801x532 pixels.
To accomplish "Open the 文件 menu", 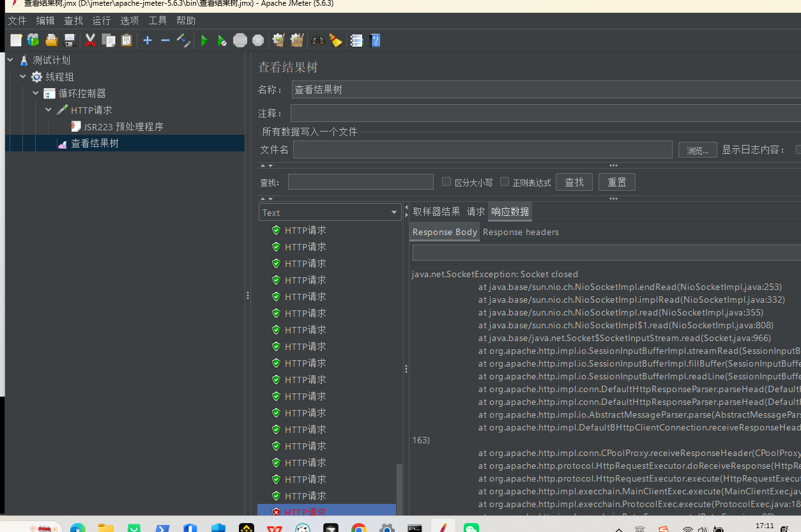I will click(17, 21).
